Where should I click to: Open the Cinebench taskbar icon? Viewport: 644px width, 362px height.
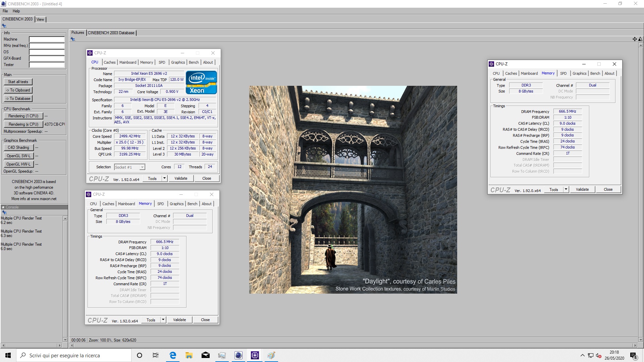coord(238,355)
